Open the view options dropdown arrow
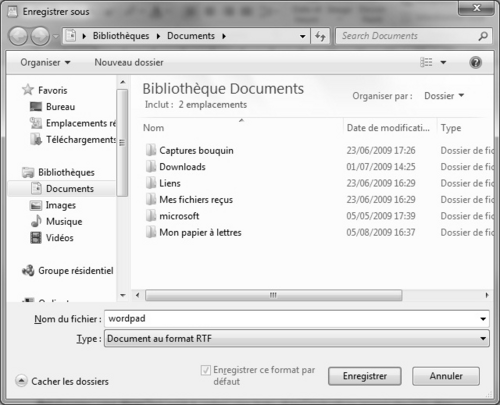The image size is (500, 405). tap(443, 62)
